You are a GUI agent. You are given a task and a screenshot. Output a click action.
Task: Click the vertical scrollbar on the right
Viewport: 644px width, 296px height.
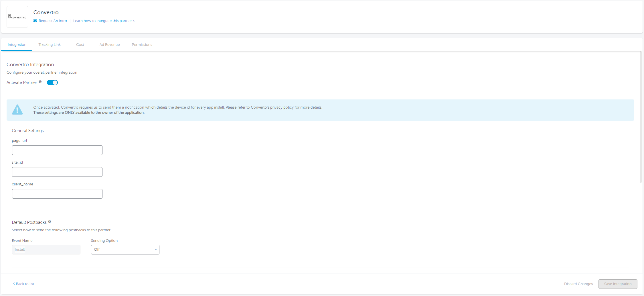[x=641, y=117]
